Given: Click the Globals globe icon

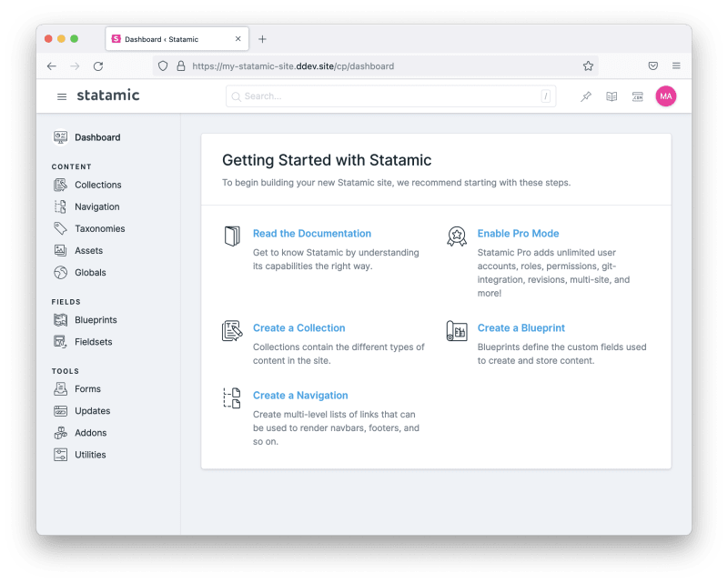Looking at the screenshot, I should tap(60, 273).
